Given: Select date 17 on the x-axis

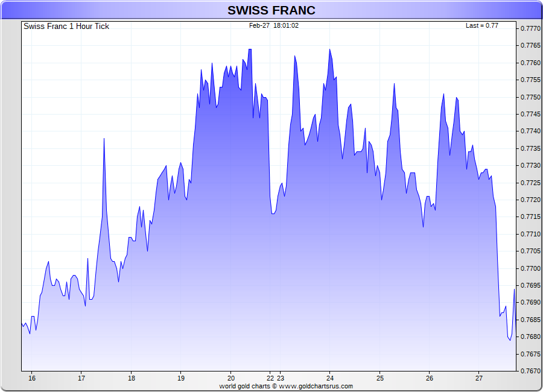Looking at the screenshot, I should (81, 378).
